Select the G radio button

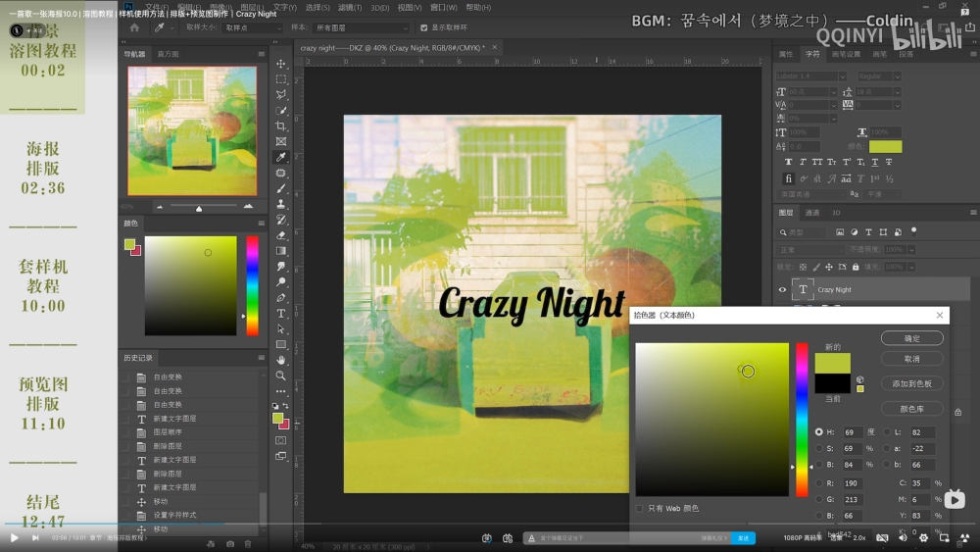(818, 499)
